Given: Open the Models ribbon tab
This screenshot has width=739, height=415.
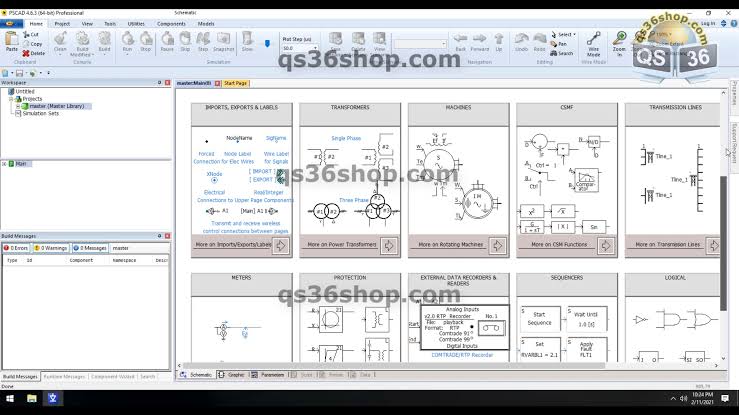Looking at the screenshot, I should [x=206, y=24].
